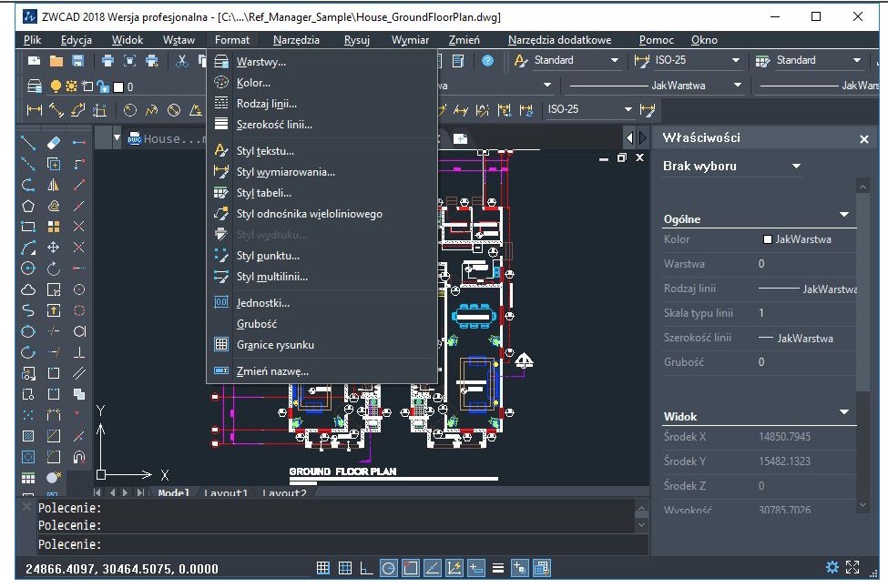
Task: Click the Save floppy disk toolbar icon
Action: 78,61
